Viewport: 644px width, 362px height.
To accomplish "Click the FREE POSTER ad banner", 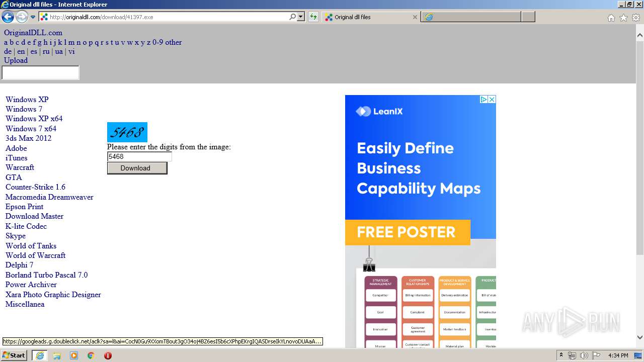I will 408,232.
